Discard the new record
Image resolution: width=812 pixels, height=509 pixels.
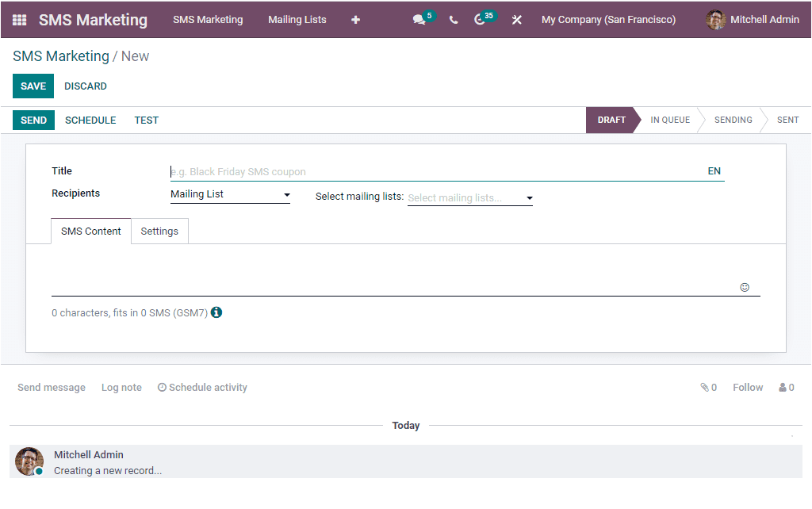click(86, 86)
